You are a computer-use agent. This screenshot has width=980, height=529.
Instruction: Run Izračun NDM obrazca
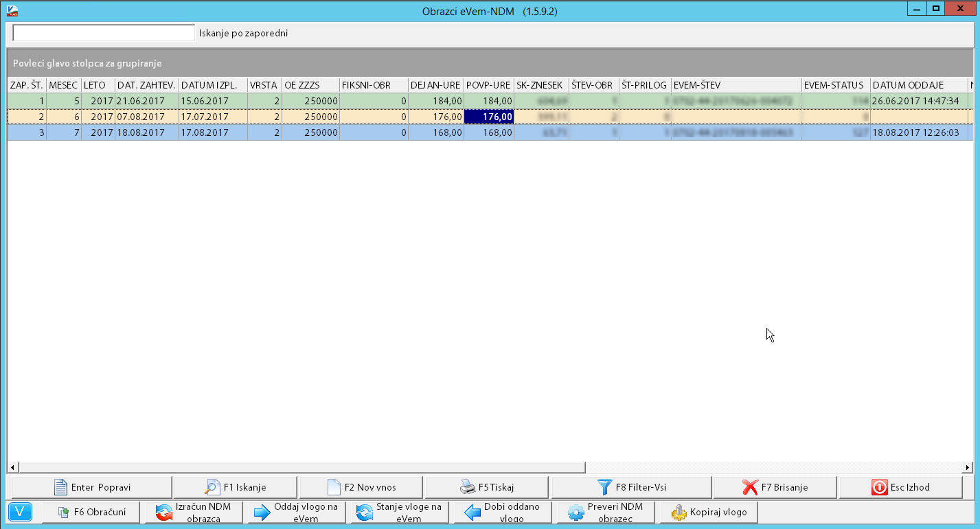194,513
